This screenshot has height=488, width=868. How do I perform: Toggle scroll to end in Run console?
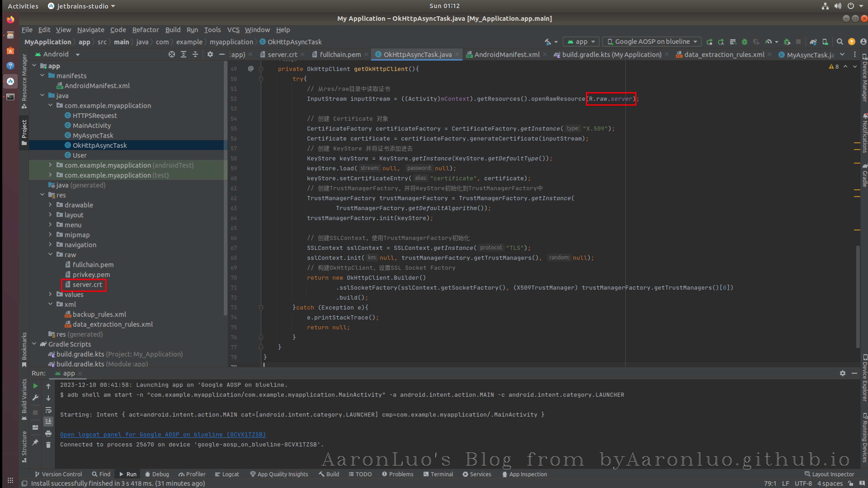pos(48,421)
